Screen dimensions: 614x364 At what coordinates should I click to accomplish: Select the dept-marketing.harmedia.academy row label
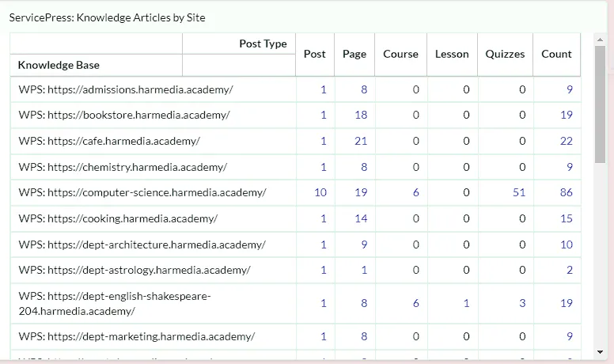pos(137,336)
